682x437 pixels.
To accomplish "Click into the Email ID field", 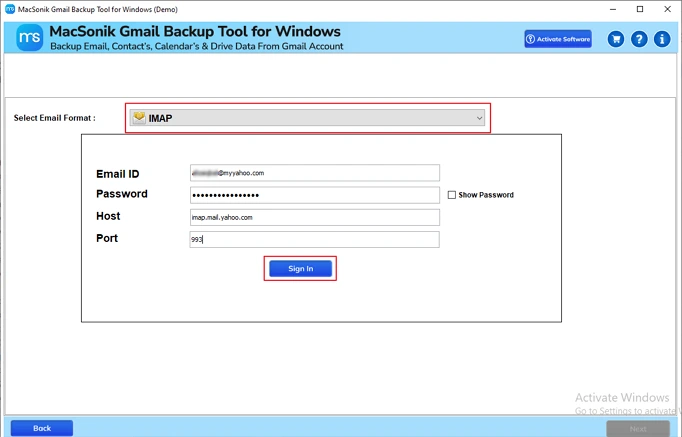I will (x=314, y=173).
